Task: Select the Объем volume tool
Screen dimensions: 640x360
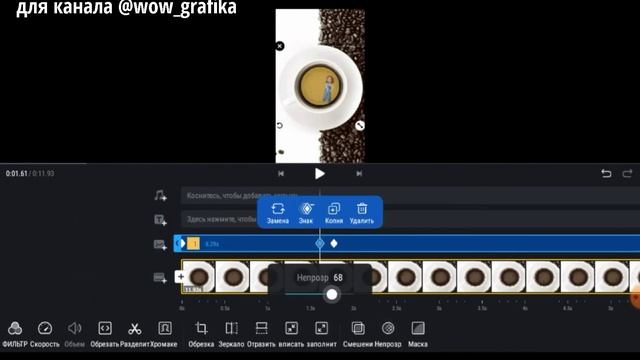Action: coord(75,334)
